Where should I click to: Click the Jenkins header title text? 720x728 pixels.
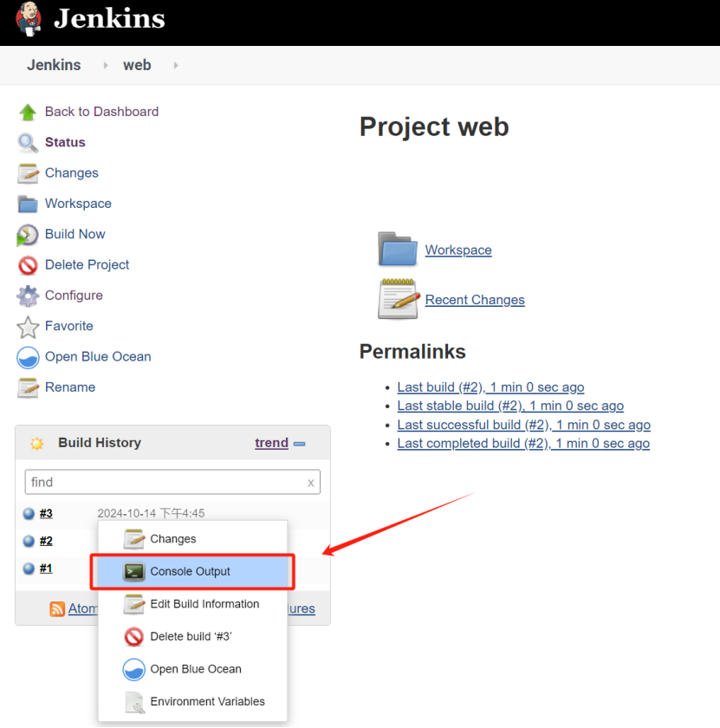pyautogui.click(x=109, y=18)
